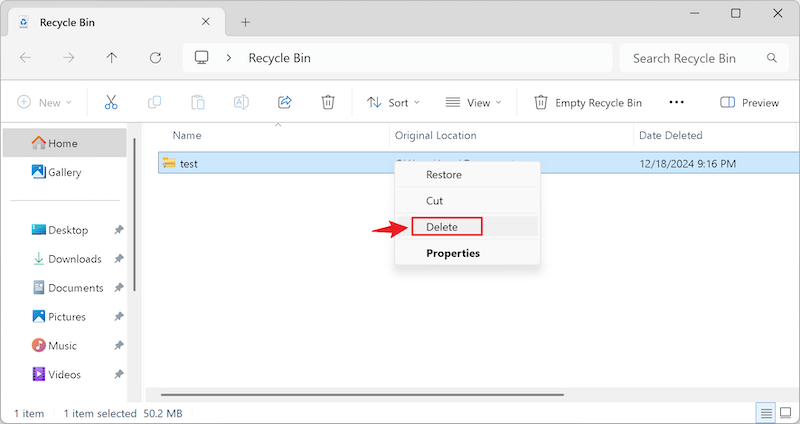The width and height of the screenshot is (800, 424).
Task: Navigate up one level arrow
Action: (112, 58)
